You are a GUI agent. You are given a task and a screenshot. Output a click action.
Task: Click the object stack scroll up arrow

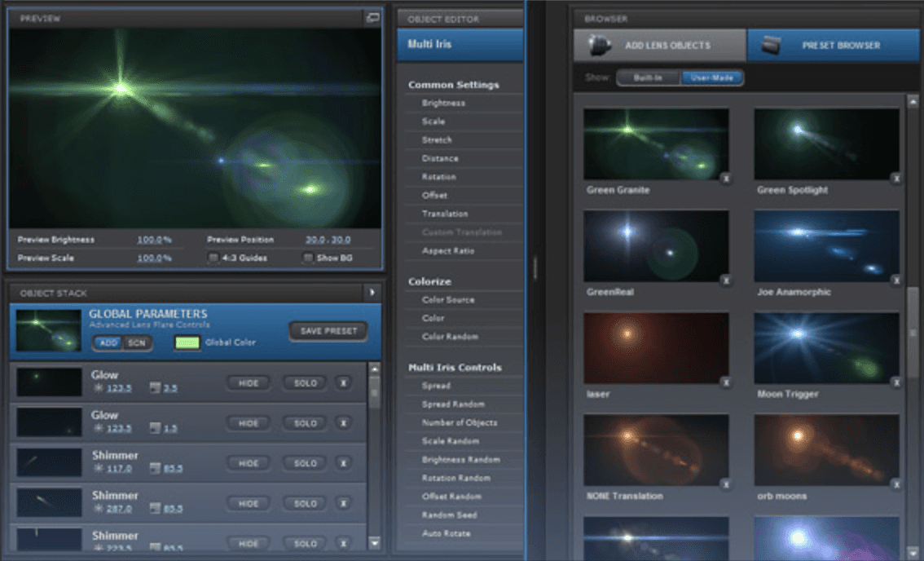pos(374,369)
